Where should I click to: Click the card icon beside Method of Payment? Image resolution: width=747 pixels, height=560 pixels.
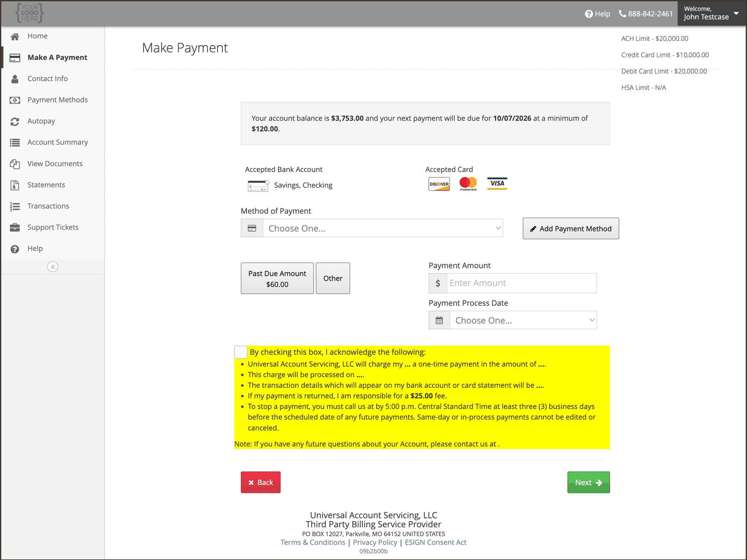pyautogui.click(x=252, y=228)
